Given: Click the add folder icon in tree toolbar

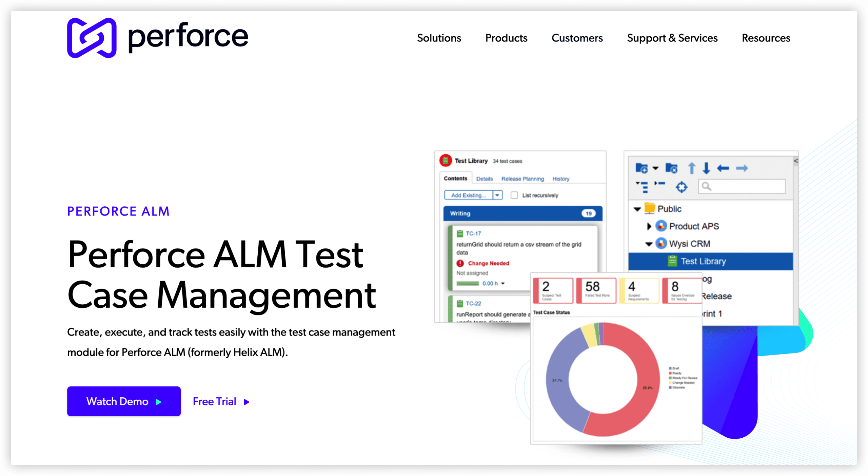Looking at the screenshot, I should click(641, 168).
